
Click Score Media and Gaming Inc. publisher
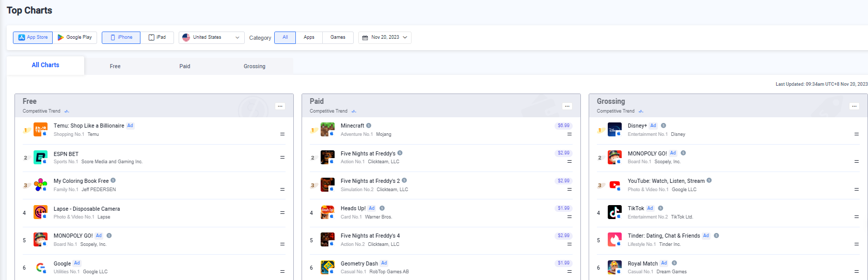click(x=112, y=162)
